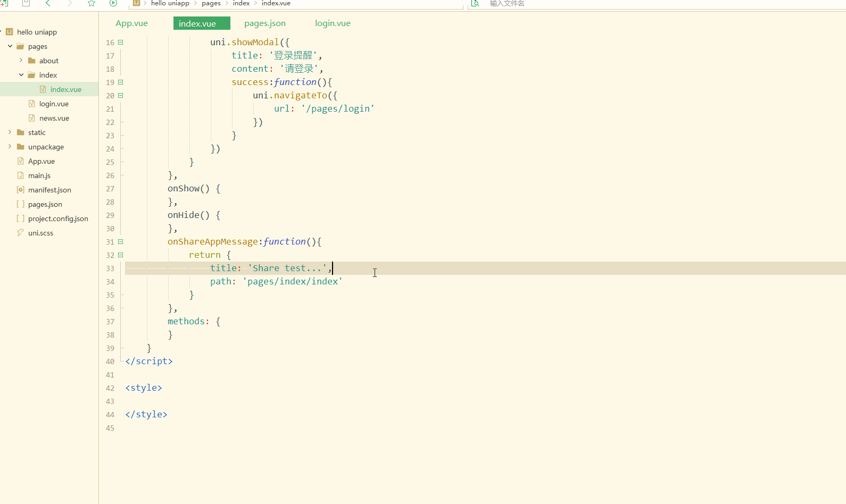846x504 pixels.
Task: Click the index folder icon
Action: point(31,75)
